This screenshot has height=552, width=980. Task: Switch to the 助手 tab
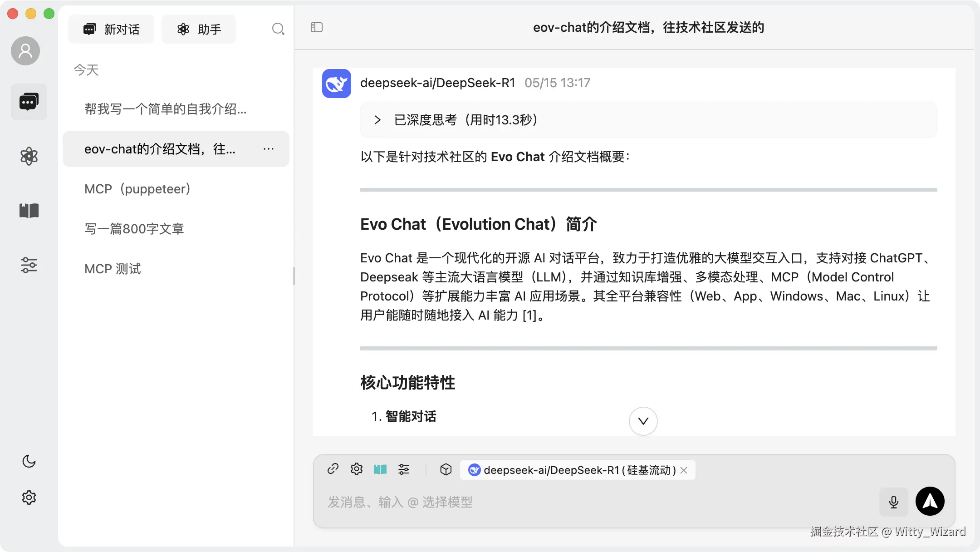coord(198,29)
